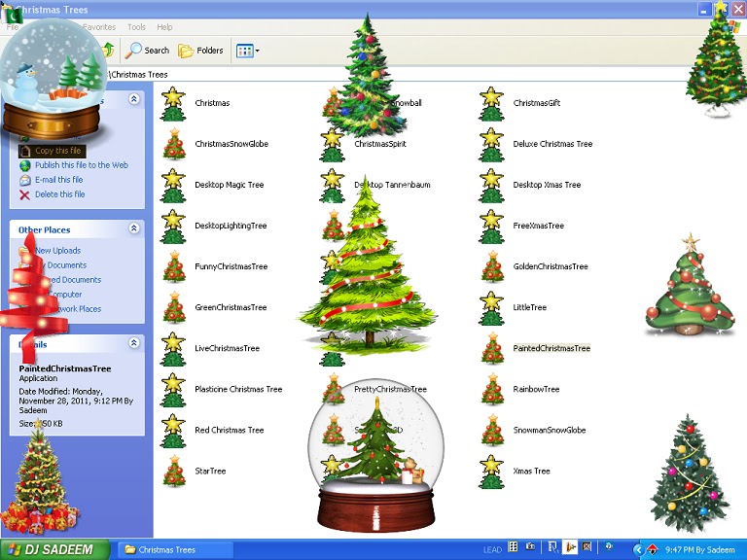
Task: Toggle the Folders pane button
Action: pyautogui.click(x=200, y=51)
